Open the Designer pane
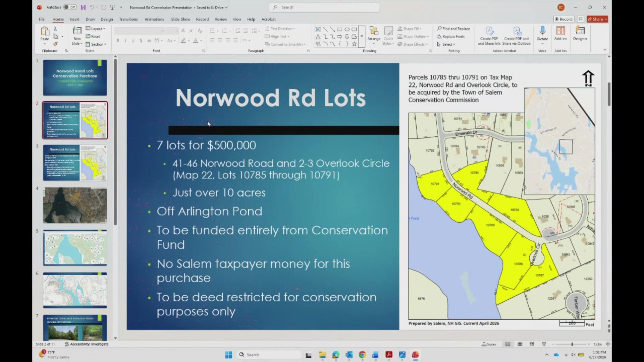 pos(580,33)
